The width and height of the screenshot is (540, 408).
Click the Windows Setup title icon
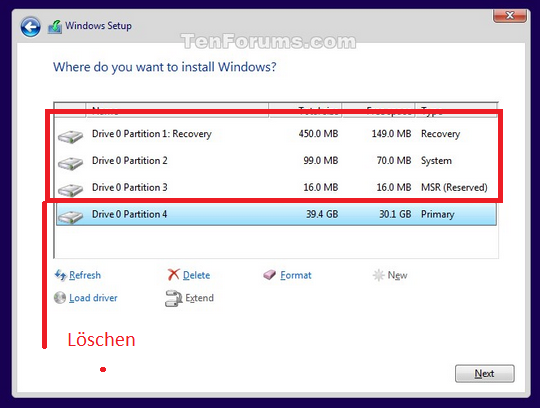click(x=55, y=27)
